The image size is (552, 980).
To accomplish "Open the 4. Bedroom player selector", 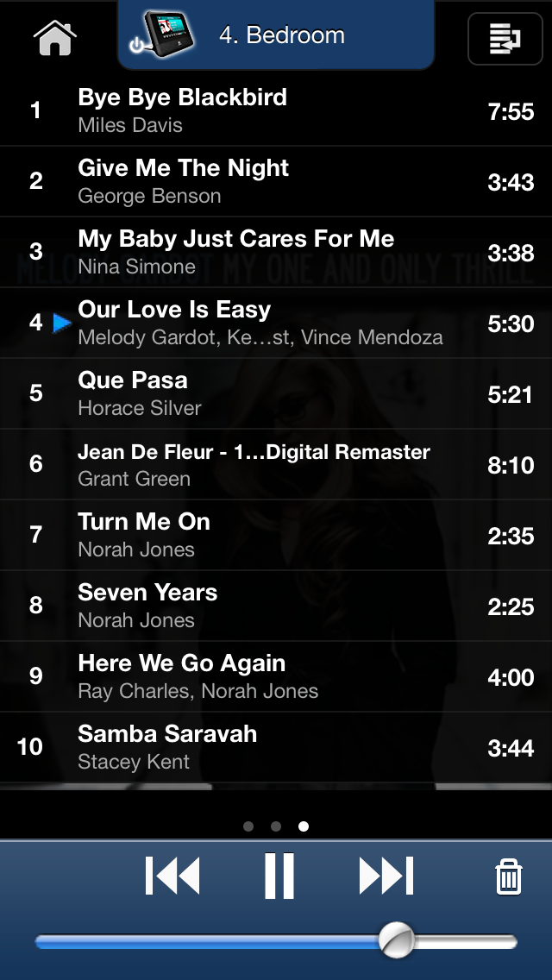I will click(x=276, y=35).
